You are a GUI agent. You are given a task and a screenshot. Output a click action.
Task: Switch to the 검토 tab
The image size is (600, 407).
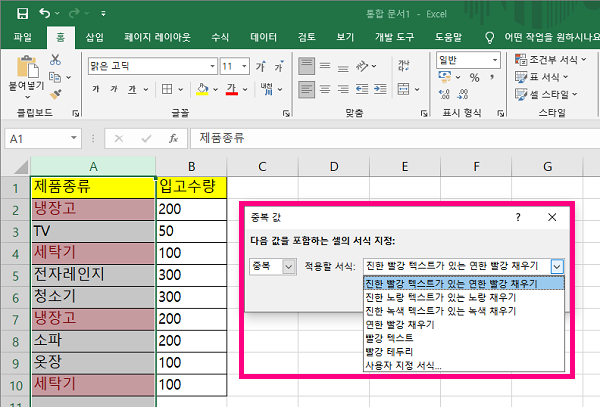point(307,37)
